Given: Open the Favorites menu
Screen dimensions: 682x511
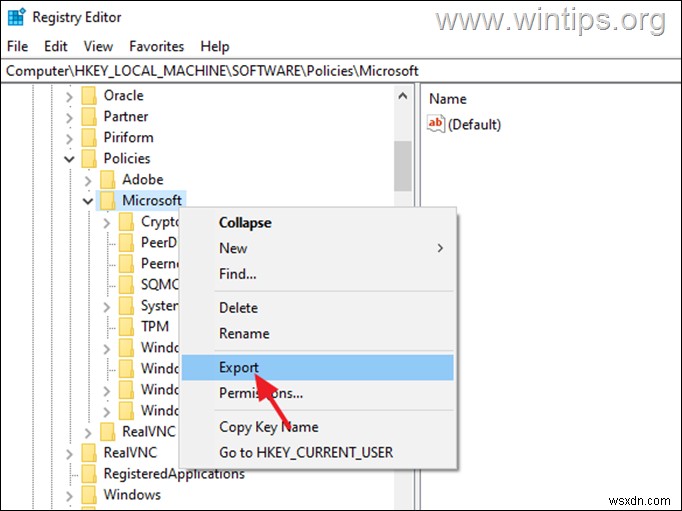Looking at the screenshot, I should (x=157, y=46).
